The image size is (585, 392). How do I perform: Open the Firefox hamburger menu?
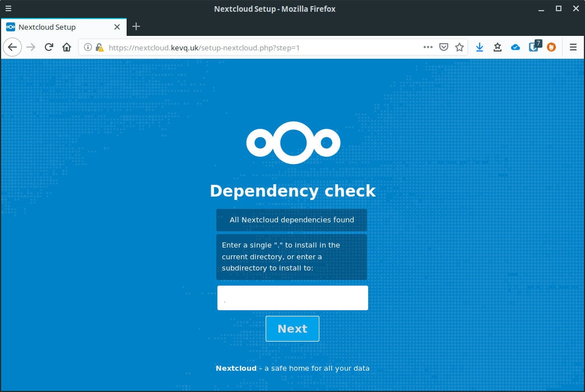coord(573,47)
